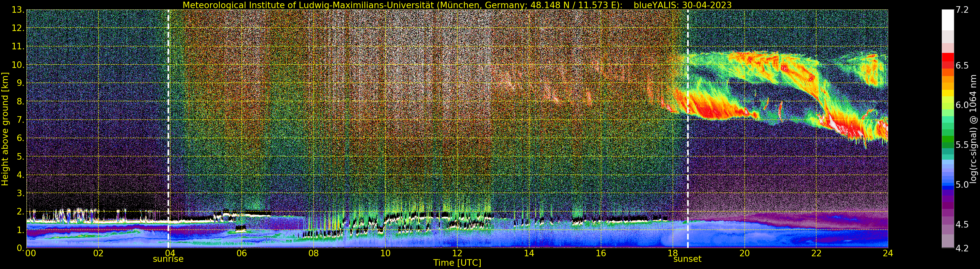Click the '13.' height axis tick label
This screenshot has width=980, height=269.
click(18, 10)
